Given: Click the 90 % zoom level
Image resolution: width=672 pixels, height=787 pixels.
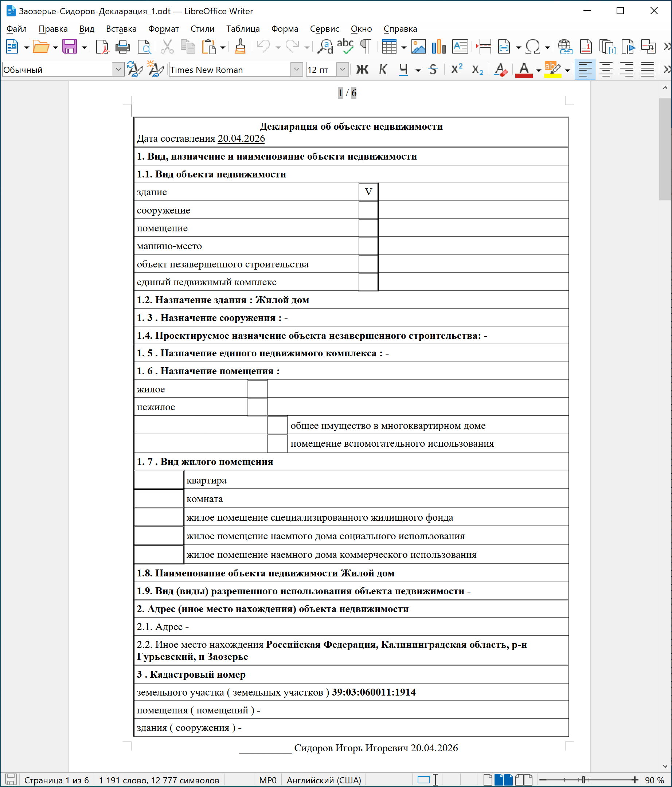Looking at the screenshot, I should click(x=655, y=780).
